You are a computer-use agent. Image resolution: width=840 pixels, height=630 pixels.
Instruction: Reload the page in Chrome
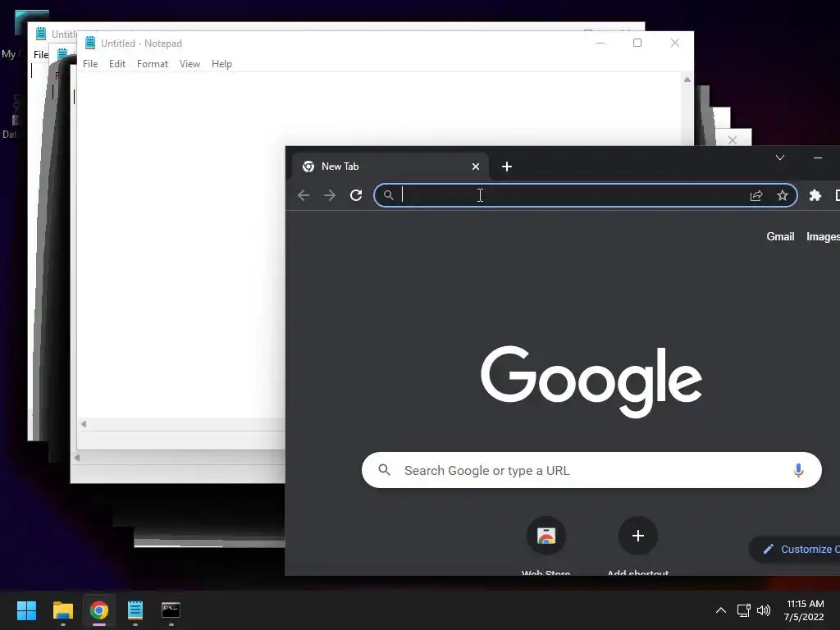click(x=356, y=195)
